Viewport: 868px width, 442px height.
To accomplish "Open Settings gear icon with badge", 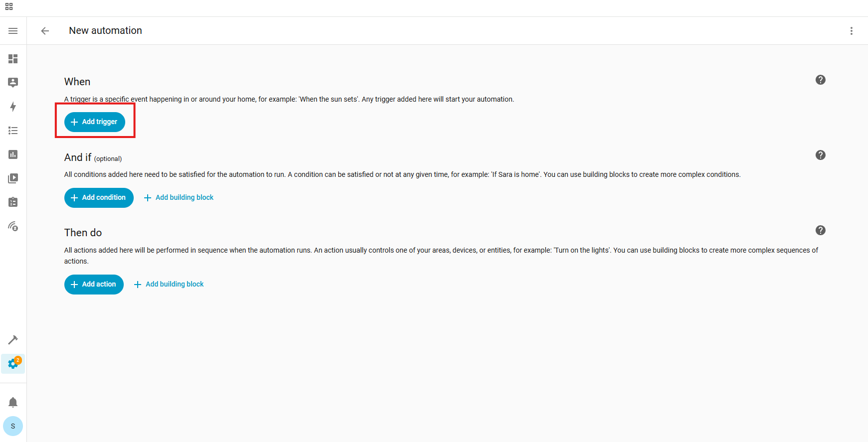I will 13,364.
